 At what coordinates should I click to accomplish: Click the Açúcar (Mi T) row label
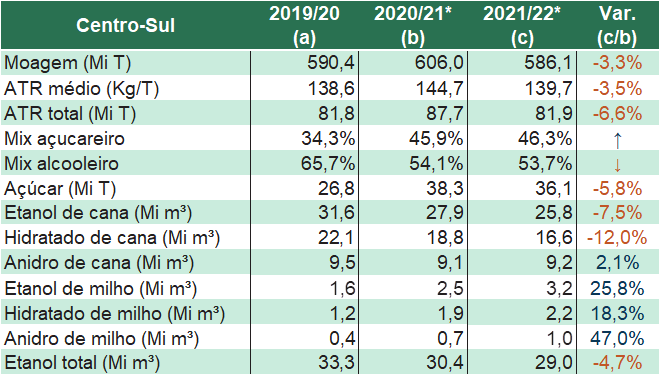coord(60,189)
